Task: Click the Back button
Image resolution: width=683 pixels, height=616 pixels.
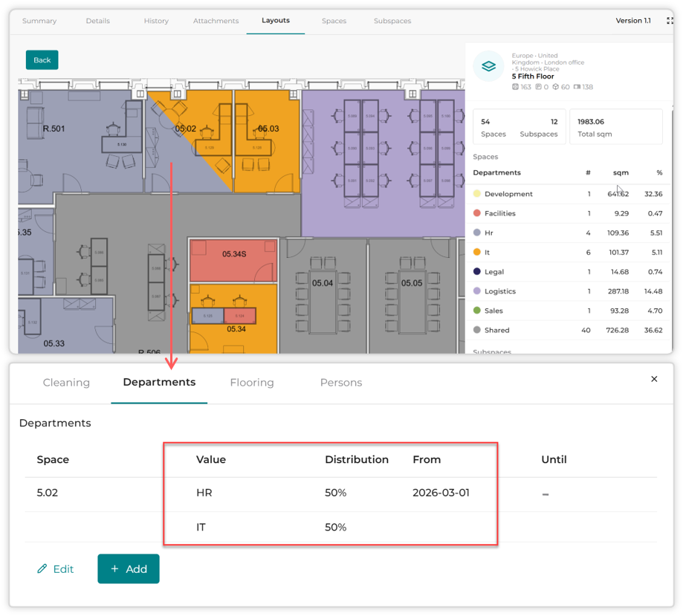Action: [42, 60]
